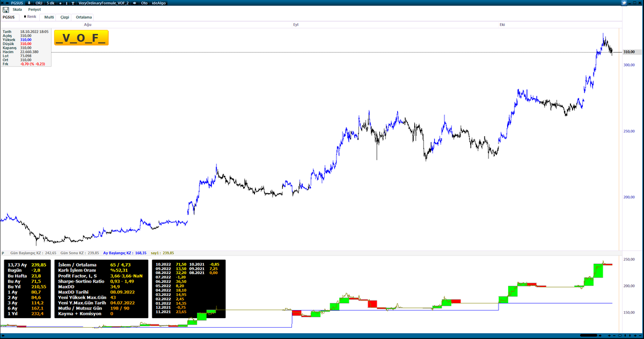
Task: Click the horizontal scrollbar thumb in the bottom bar
Action: click(x=589, y=335)
